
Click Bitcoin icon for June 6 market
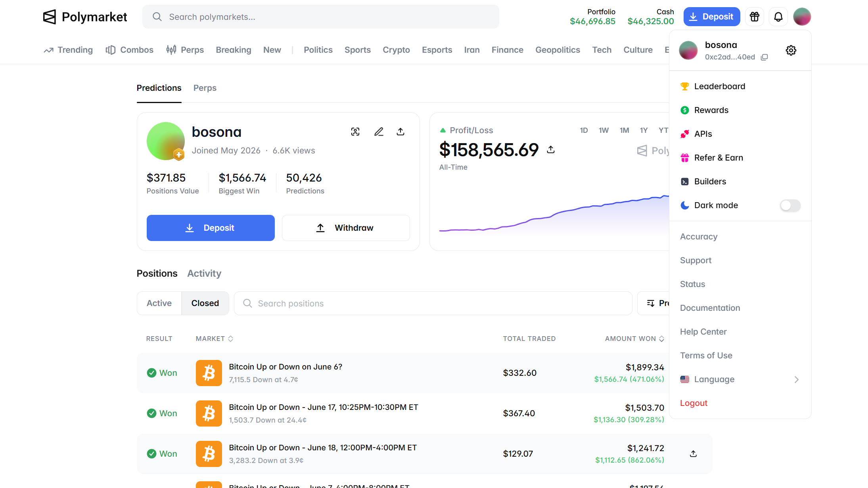click(x=209, y=373)
